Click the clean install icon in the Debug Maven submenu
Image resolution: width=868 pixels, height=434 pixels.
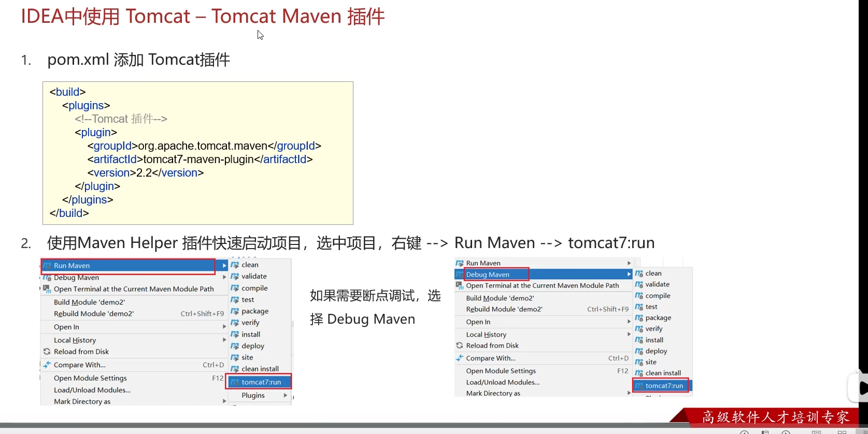[639, 373]
